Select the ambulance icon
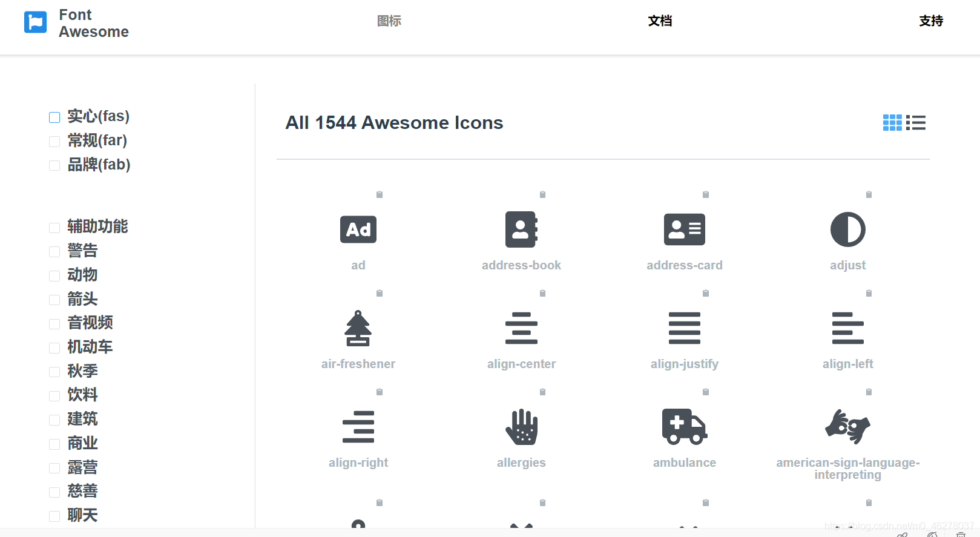980x537 pixels. point(685,427)
